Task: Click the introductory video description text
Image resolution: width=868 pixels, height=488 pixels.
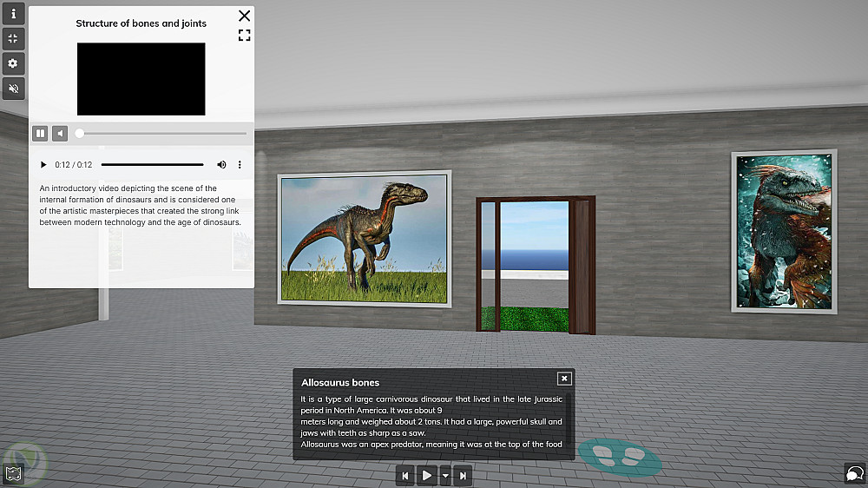Action: [140, 205]
